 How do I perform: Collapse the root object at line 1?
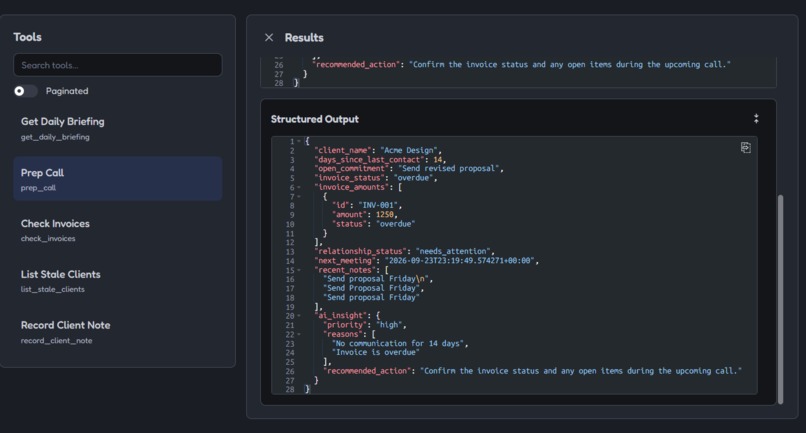(299, 141)
